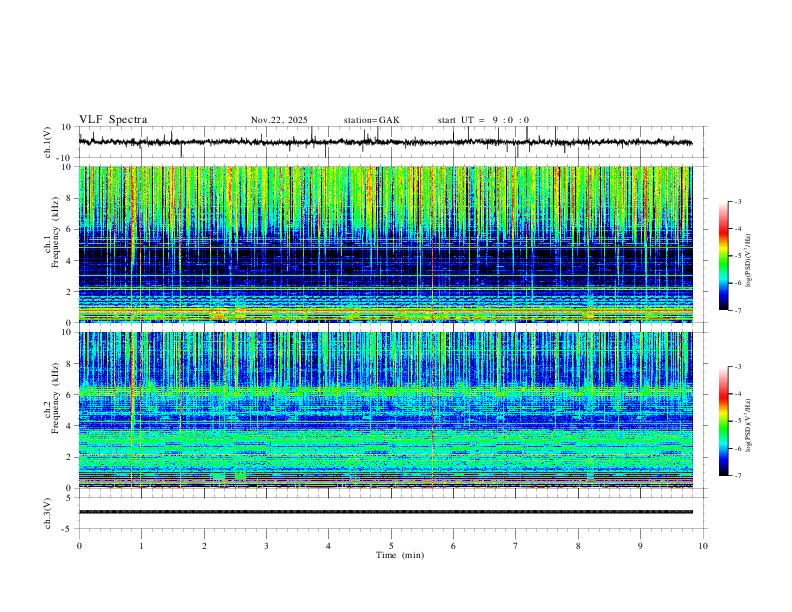Click time axis tick label "4"

pyautogui.click(x=328, y=546)
